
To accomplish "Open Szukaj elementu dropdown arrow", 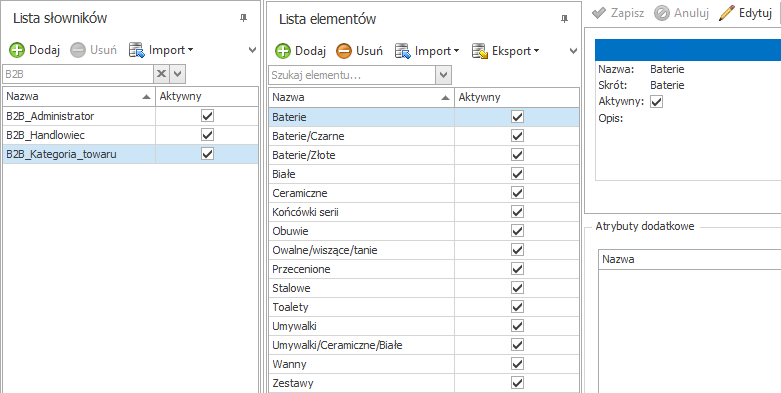I will [x=443, y=75].
